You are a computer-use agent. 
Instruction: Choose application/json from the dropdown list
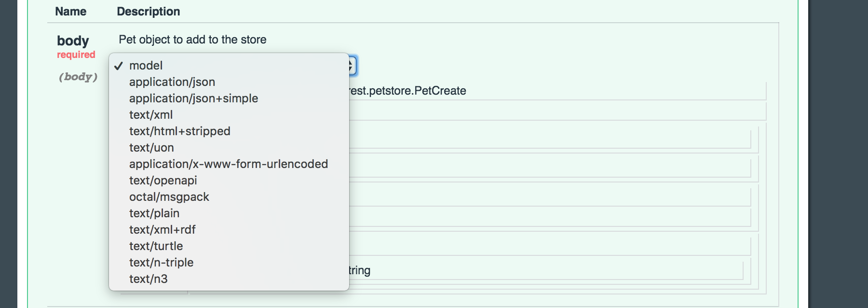tap(172, 82)
